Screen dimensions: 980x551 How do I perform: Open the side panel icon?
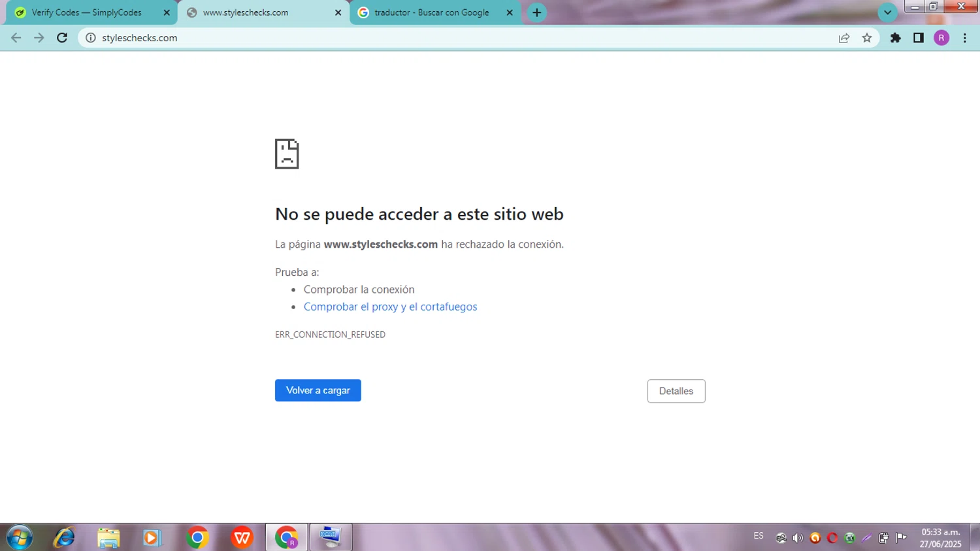click(919, 38)
